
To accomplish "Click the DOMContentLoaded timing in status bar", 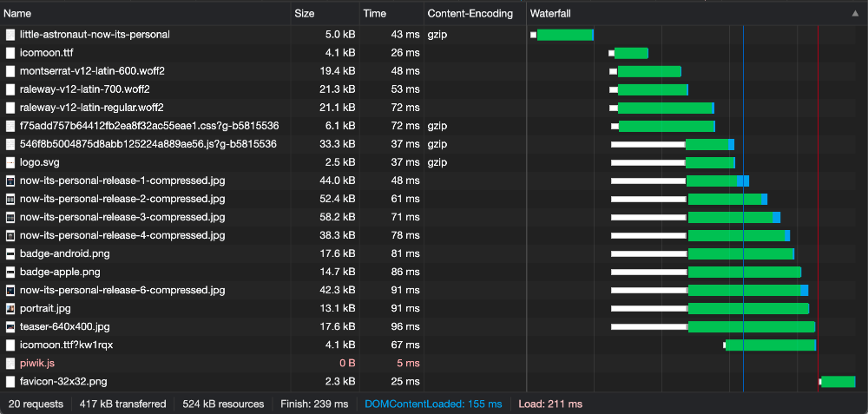I will pyautogui.click(x=433, y=404).
